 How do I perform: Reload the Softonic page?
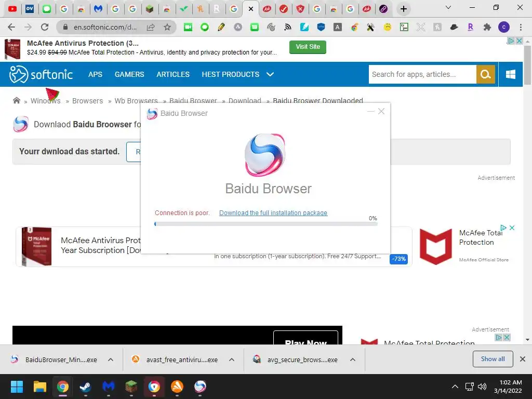[45, 27]
